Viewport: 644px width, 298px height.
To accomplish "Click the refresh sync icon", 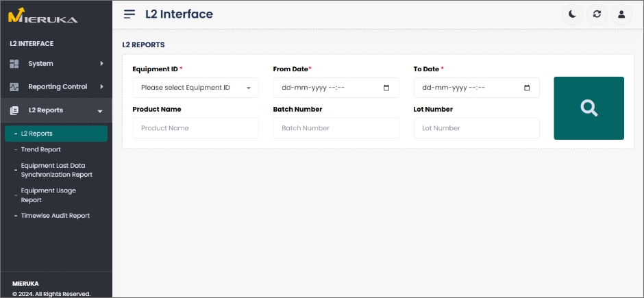I will coord(597,14).
